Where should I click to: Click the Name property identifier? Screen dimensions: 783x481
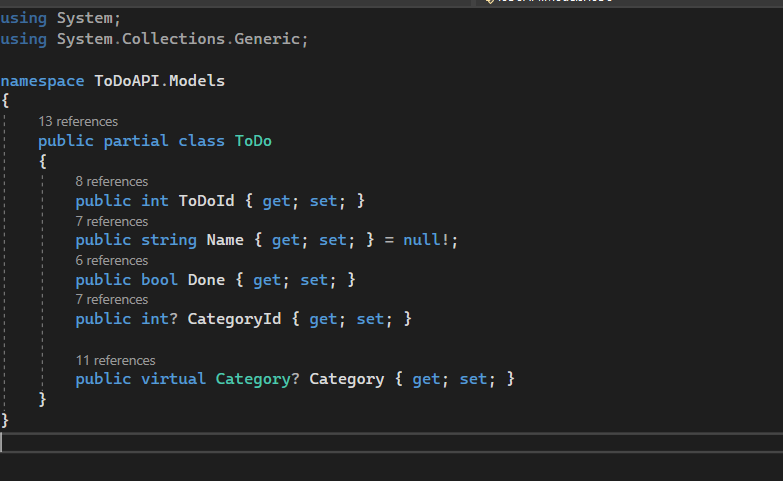click(x=225, y=240)
